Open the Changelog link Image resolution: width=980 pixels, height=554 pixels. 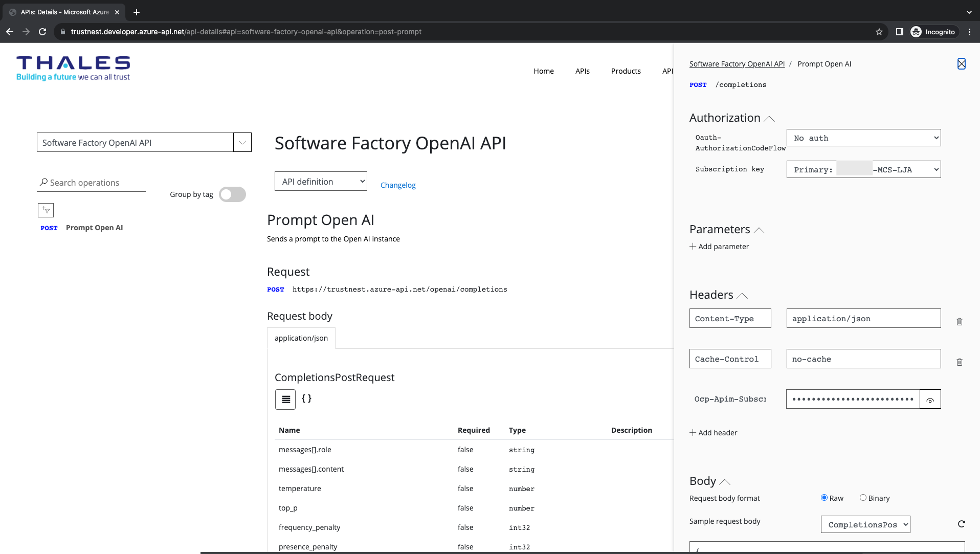coord(398,185)
